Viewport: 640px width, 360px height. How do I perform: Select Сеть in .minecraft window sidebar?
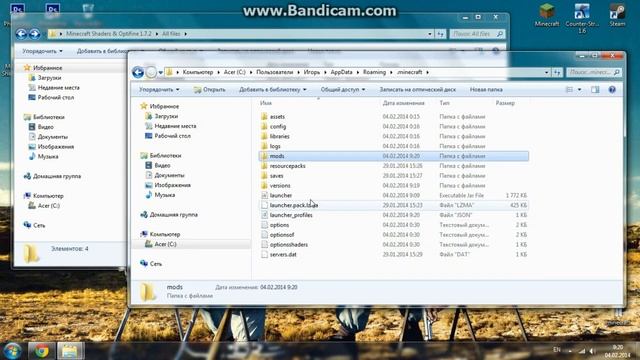point(156,264)
